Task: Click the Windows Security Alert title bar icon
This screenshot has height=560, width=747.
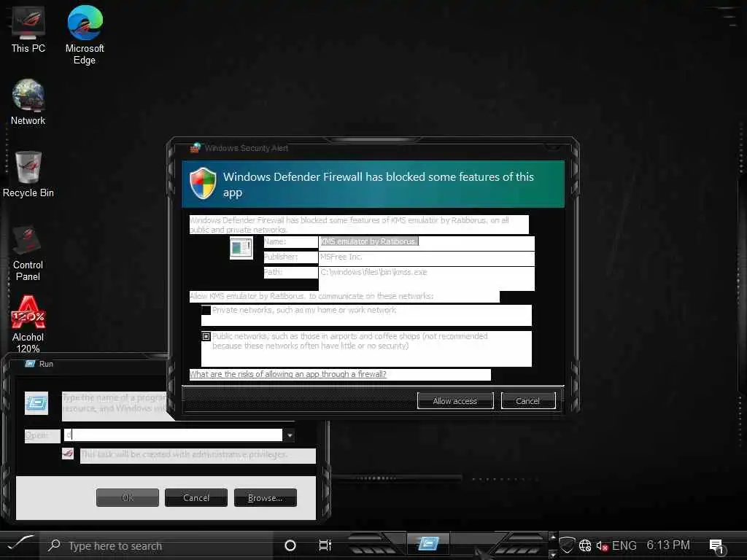Action: click(x=196, y=148)
